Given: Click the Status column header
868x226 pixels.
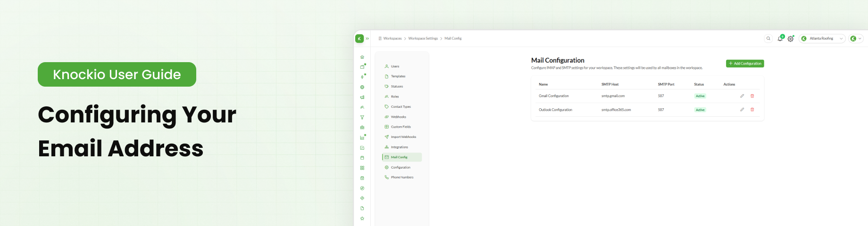Looking at the screenshot, I should pyautogui.click(x=699, y=84).
